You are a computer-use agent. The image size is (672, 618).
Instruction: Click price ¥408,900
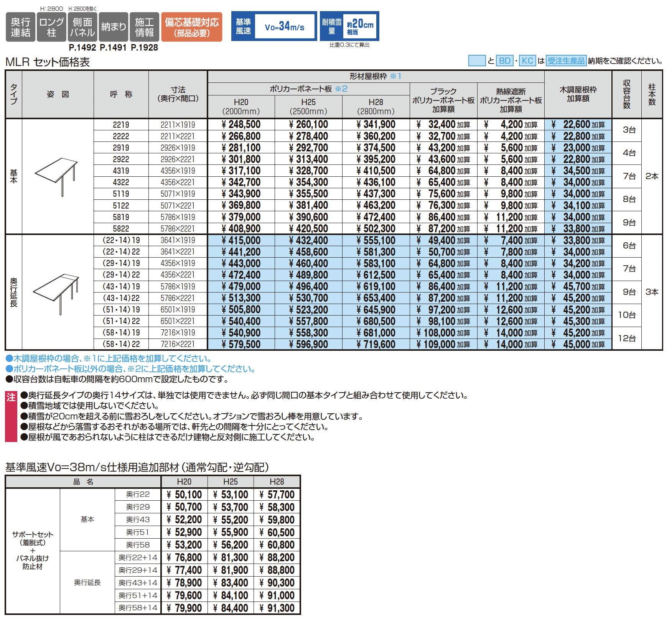click(241, 228)
